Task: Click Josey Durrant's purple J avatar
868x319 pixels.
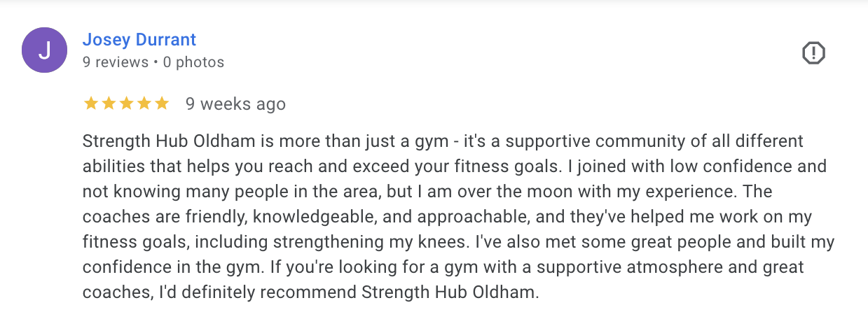Action: pos(45,50)
